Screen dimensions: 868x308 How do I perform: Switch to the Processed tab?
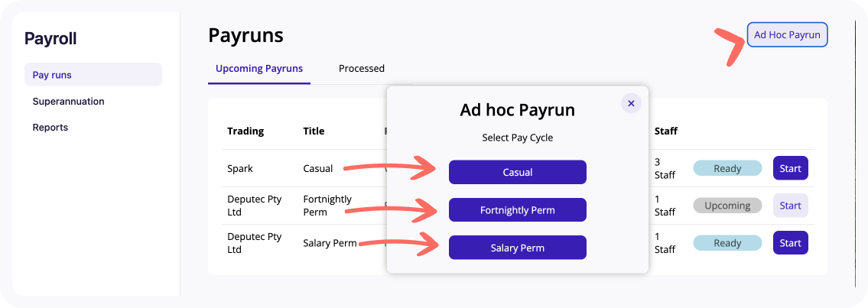(x=362, y=69)
